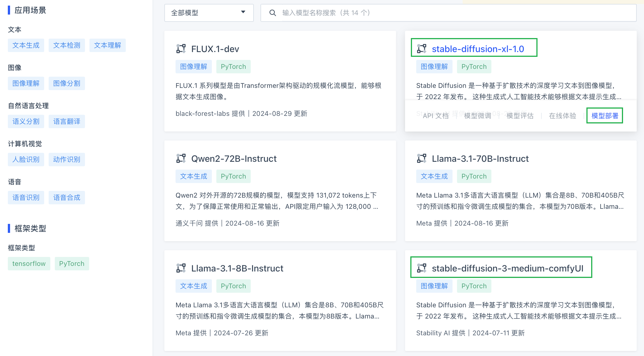This screenshot has height=356, width=644.
Task: Filter by 文本理解 scenario tag
Action: [x=108, y=45]
